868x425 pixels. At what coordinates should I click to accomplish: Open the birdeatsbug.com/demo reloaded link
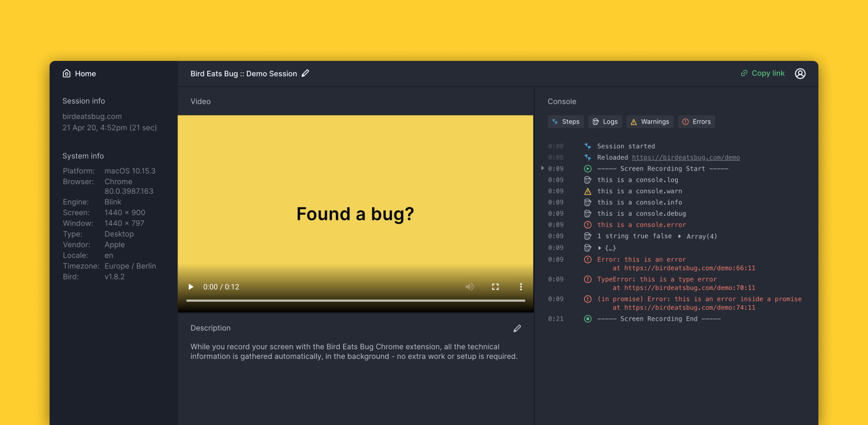[x=686, y=157]
